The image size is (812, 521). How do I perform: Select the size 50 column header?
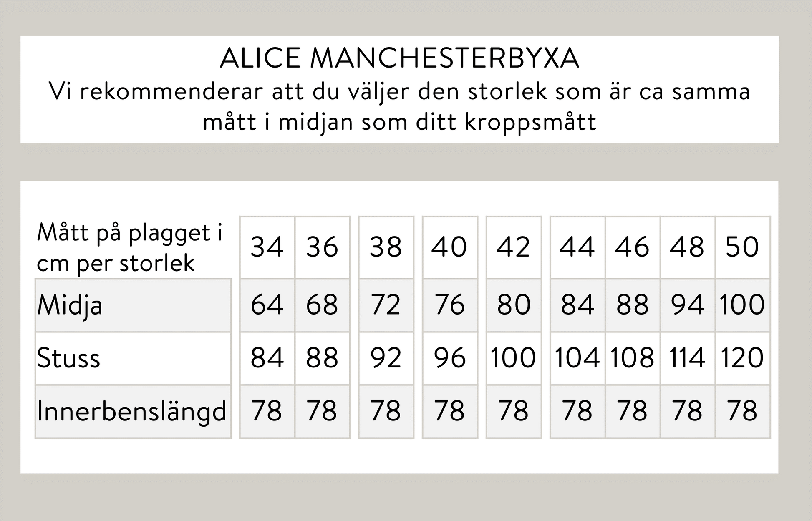coord(742,247)
